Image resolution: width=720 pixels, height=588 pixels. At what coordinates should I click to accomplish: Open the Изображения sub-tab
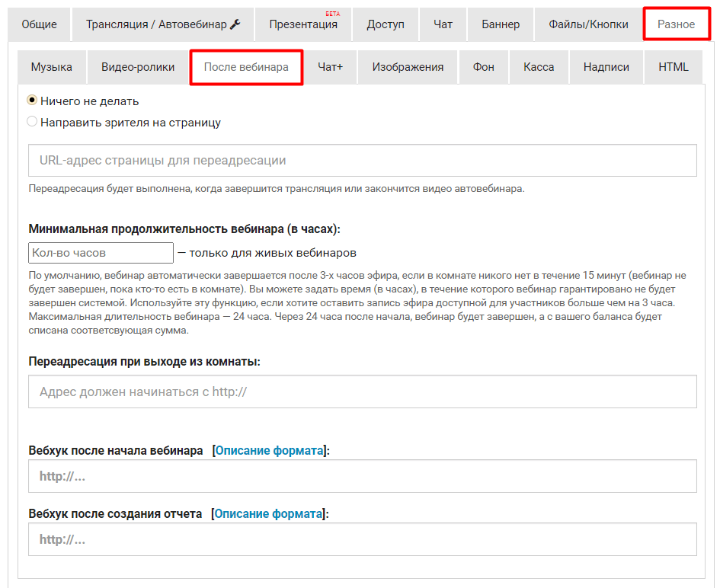[408, 67]
